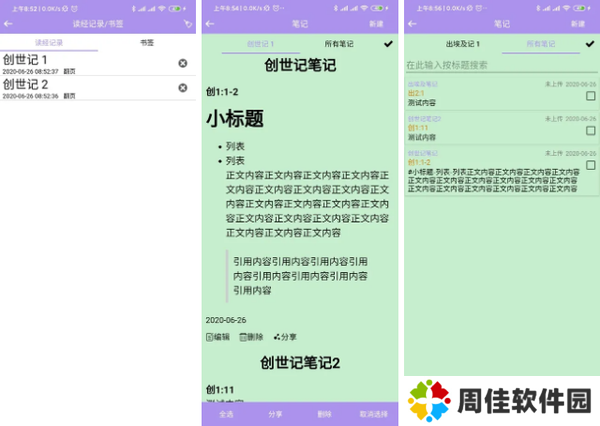
Task: Check the 创世记笔记2 note checkbox
Action: click(x=591, y=131)
